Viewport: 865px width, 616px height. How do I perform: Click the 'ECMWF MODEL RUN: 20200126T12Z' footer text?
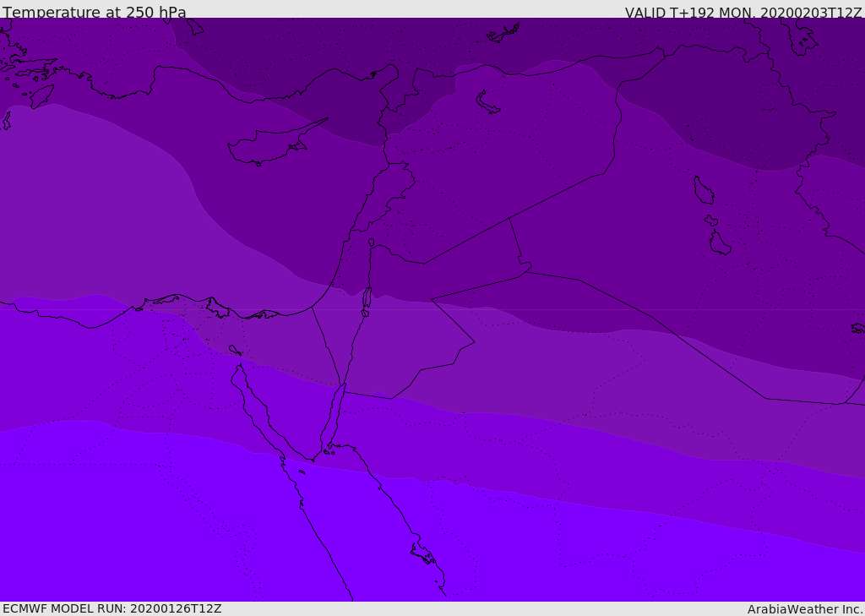tap(112, 608)
